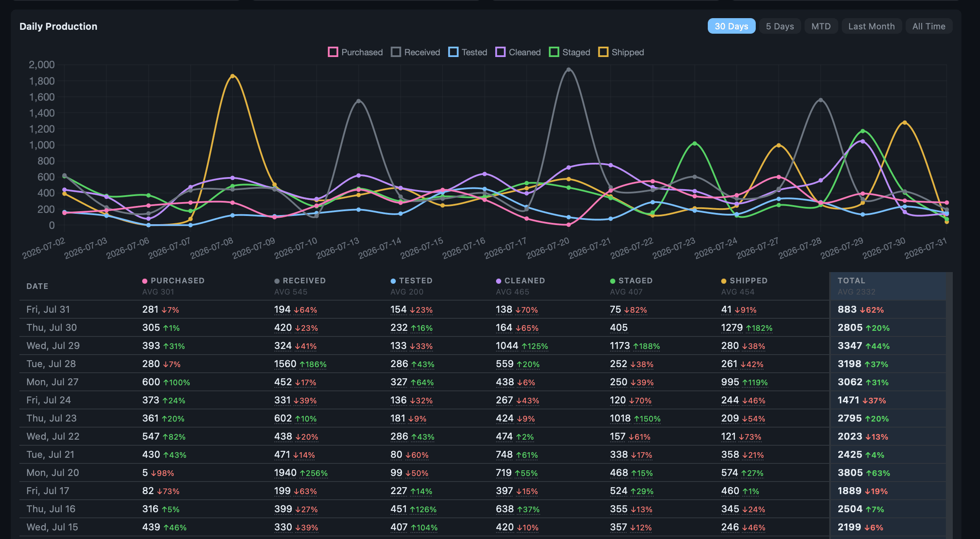Switch to MTD view
This screenshot has width=980, height=539.
[x=821, y=26]
